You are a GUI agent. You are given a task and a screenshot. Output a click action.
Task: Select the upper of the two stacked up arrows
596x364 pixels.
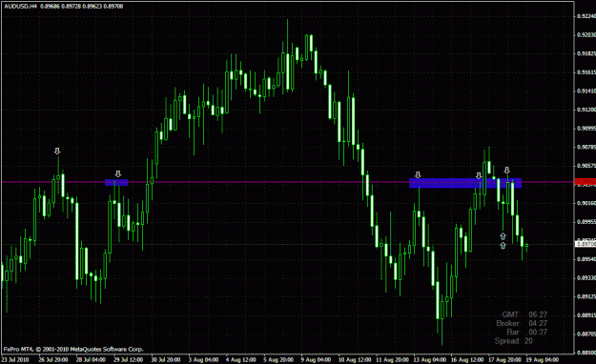[503, 236]
